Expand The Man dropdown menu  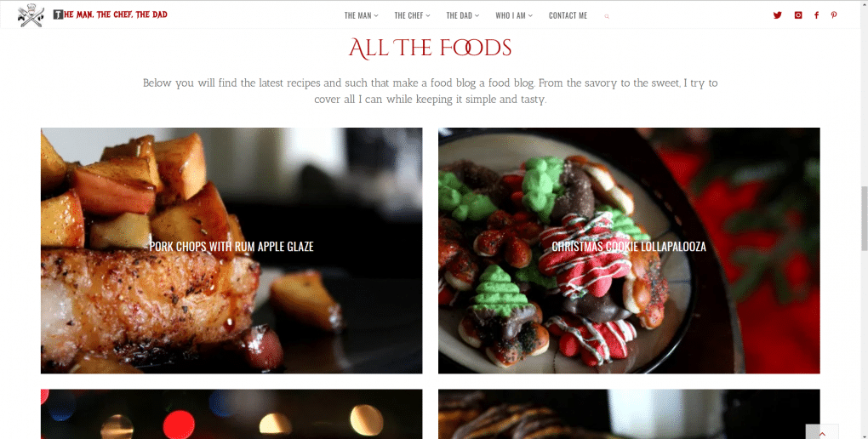click(x=361, y=15)
